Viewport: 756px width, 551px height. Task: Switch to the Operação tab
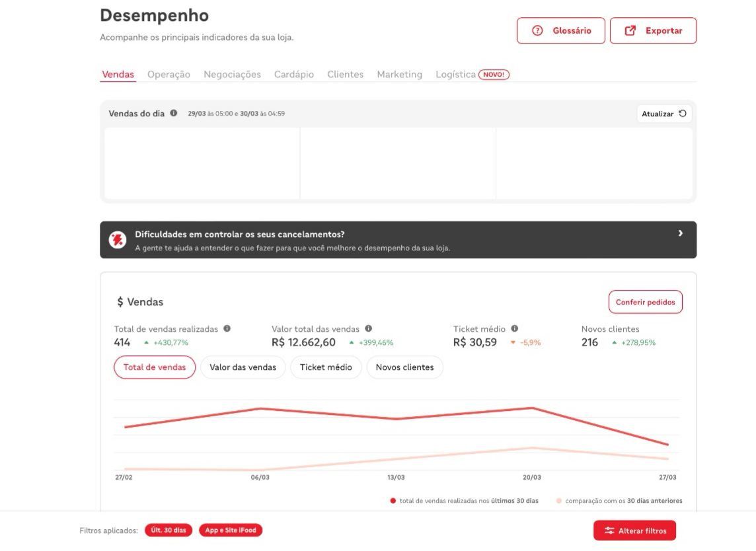coord(169,74)
